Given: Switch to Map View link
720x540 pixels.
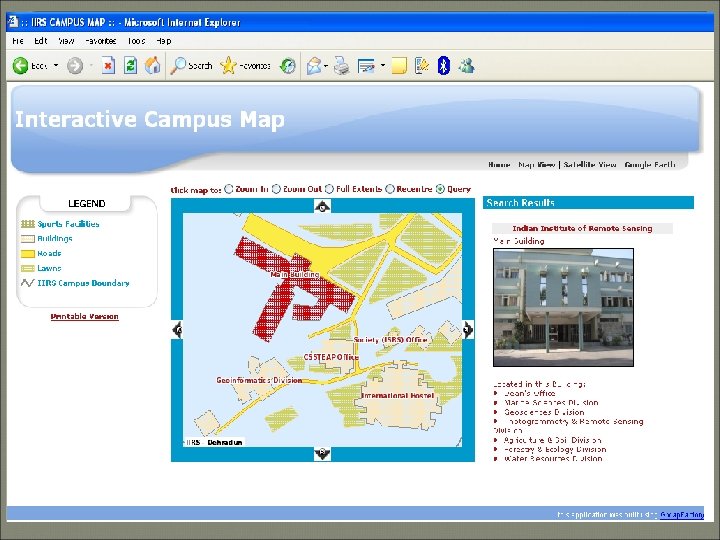Looking at the screenshot, I should pos(536,165).
